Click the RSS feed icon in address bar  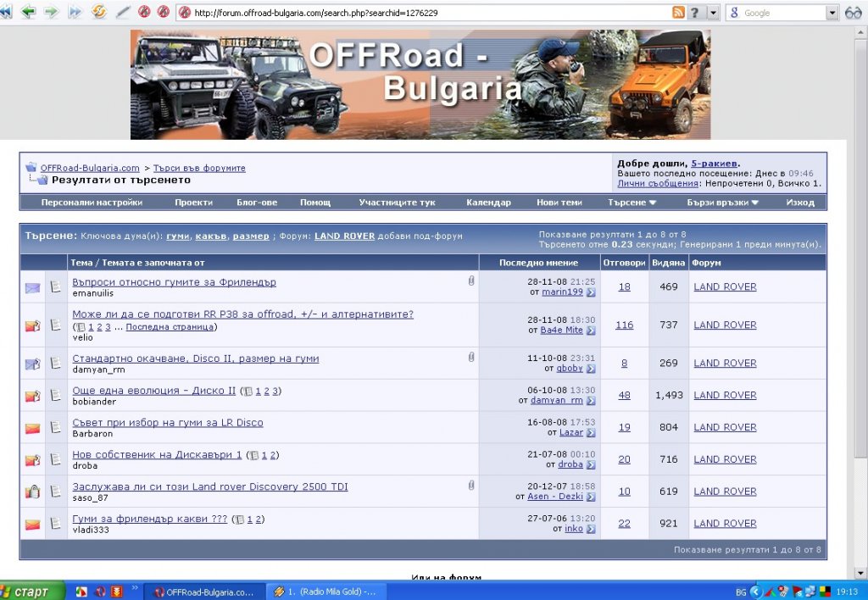pyautogui.click(x=678, y=13)
